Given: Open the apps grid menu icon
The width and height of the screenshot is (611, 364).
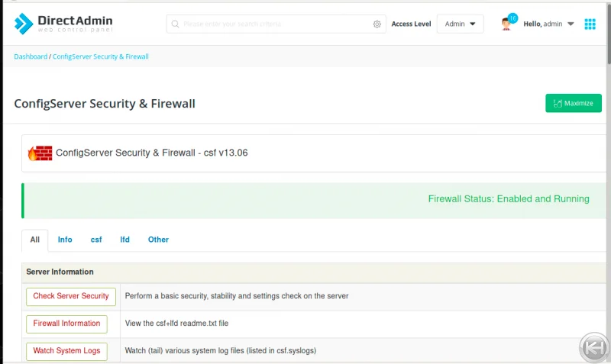Looking at the screenshot, I should [590, 24].
